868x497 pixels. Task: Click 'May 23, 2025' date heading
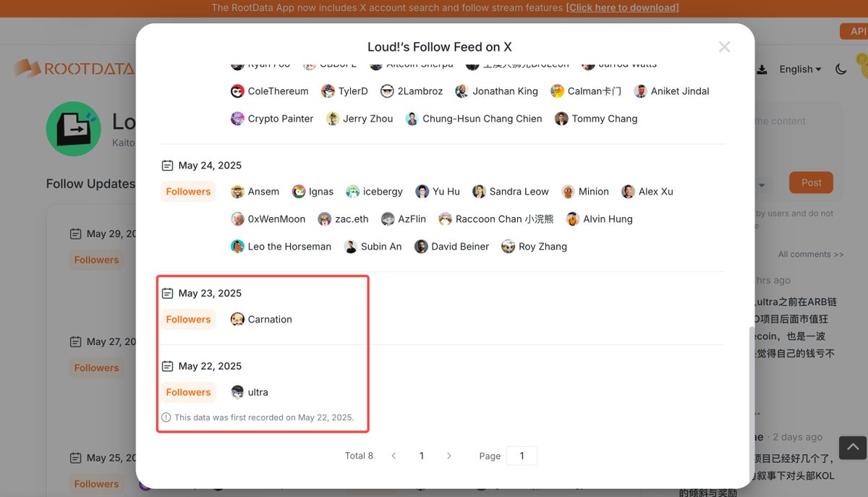[210, 294]
